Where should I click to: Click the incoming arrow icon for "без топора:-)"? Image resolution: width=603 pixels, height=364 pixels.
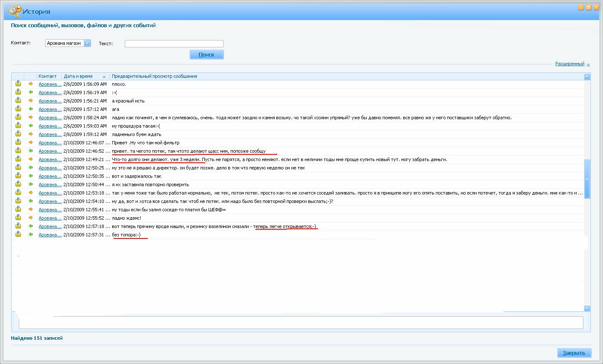point(31,234)
